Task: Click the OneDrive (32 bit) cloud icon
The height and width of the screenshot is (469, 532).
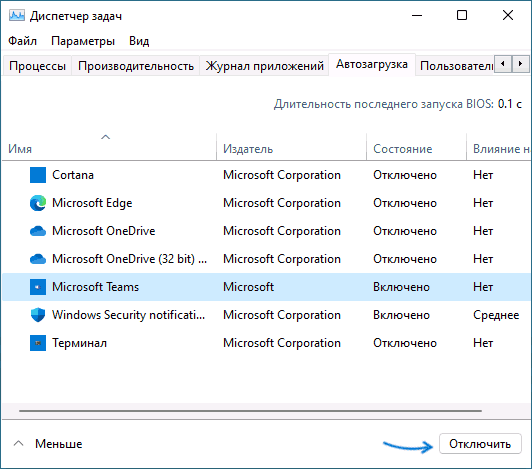Action: point(38,259)
